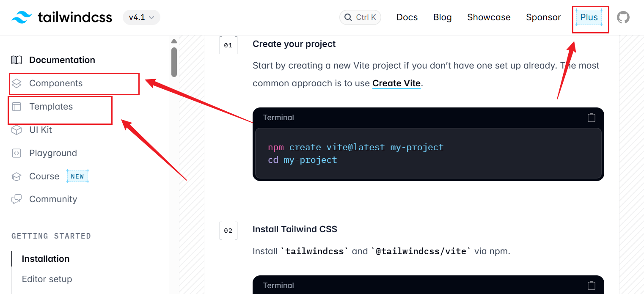Image resolution: width=644 pixels, height=294 pixels.
Task: Open the Editor setup sidebar link
Action: click(47, 279)
